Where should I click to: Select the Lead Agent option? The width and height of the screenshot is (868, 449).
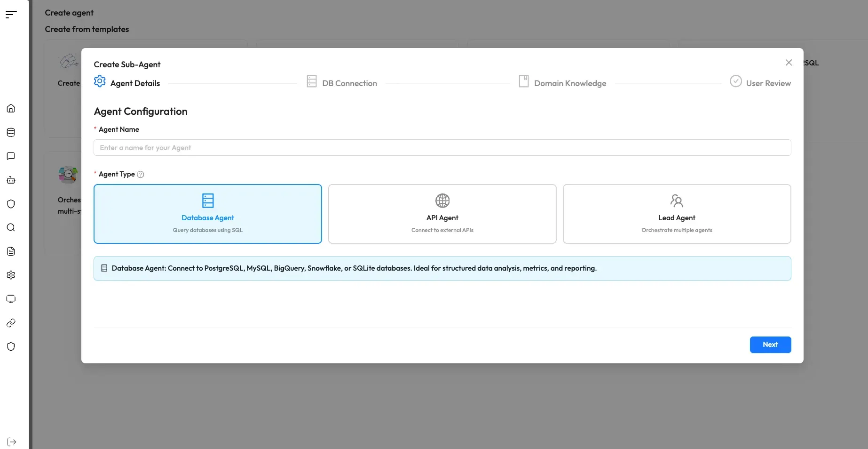point(676,214)
